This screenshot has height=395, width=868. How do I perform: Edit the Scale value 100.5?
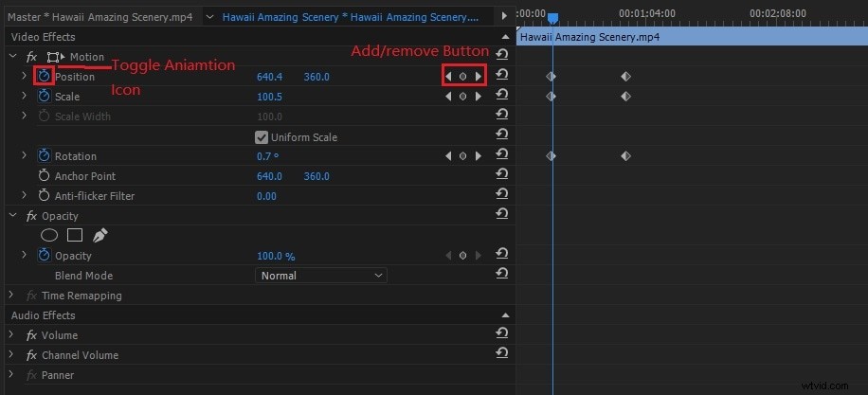point(269,97)
